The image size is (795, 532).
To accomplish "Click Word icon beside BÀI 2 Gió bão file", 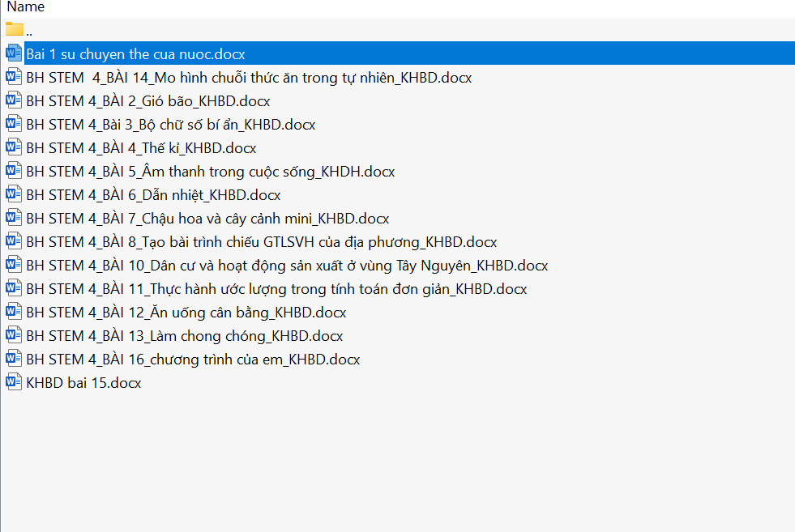I will click(14, 101).
